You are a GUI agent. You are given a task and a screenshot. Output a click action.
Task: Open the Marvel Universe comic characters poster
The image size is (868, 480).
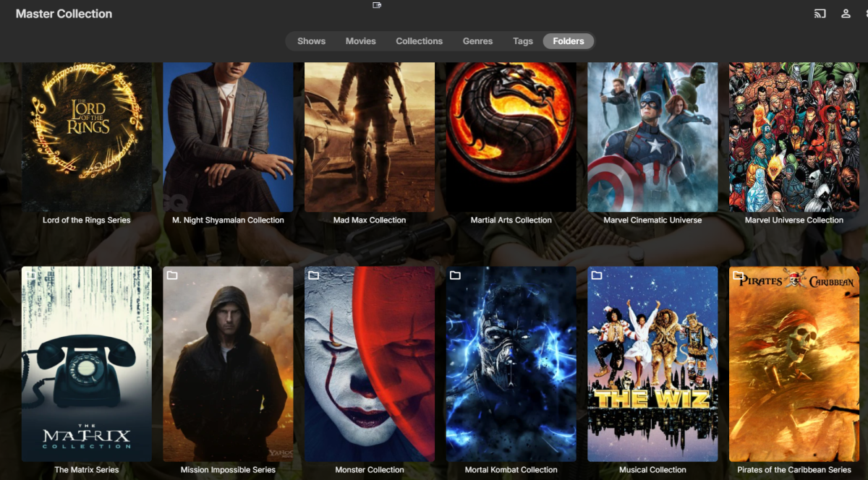point(794,137)
